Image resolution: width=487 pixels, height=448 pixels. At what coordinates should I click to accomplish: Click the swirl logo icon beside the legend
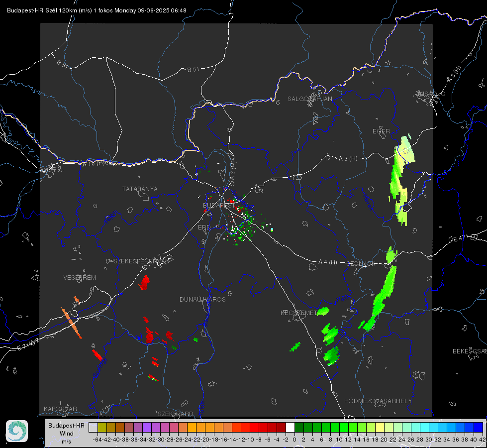pyautogui.click(x=17, y=431)
